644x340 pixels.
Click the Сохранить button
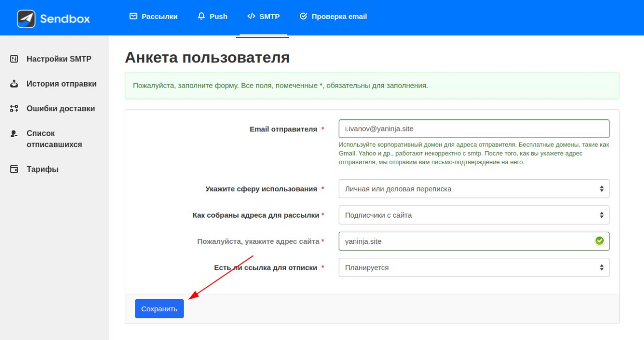[159, 309]
